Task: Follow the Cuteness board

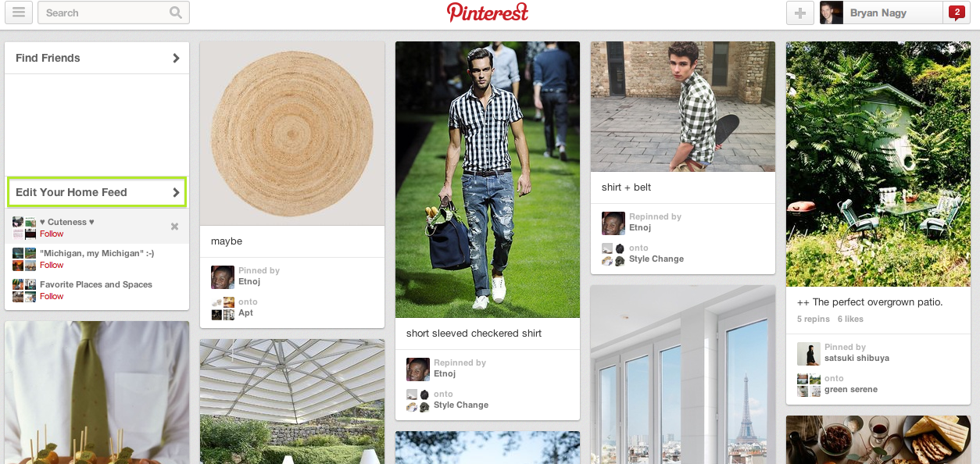Action: pyautogui.click(x=52, y=234)
